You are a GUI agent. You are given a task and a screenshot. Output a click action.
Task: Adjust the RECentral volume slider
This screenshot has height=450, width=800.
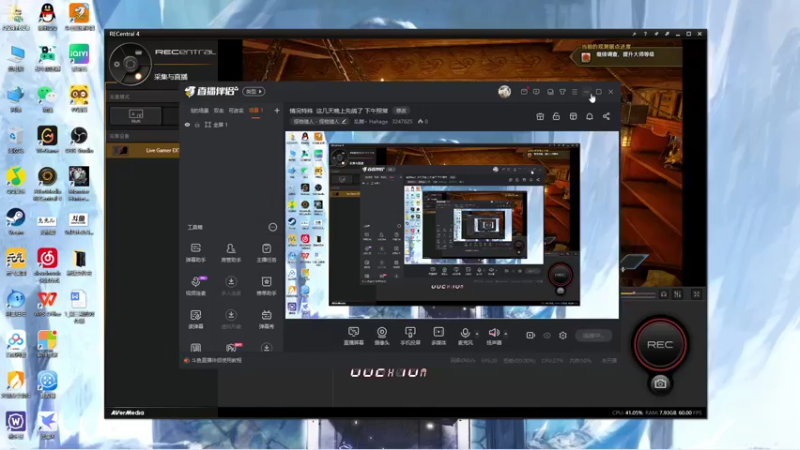[x=638, y=294]
